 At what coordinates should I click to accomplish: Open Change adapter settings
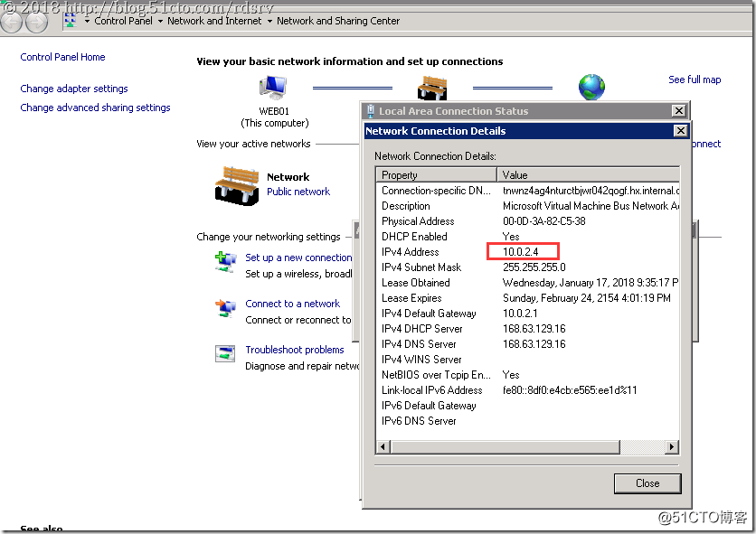pyautogui.click(x=74, y=89)
